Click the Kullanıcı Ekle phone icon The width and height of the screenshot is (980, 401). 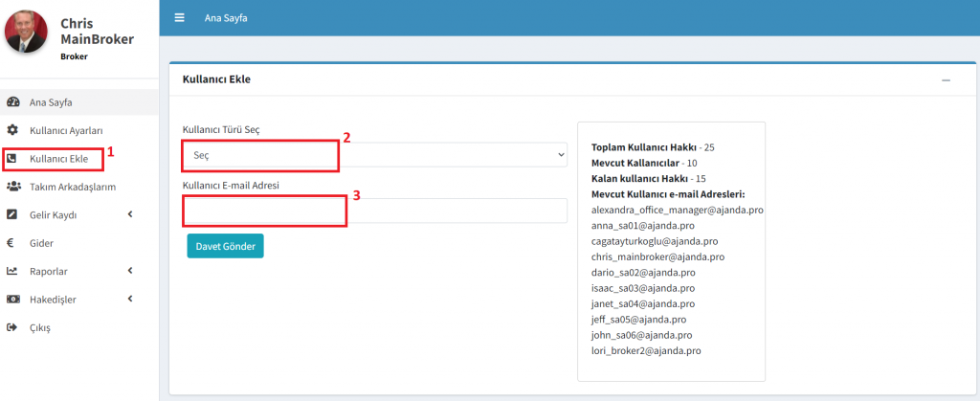(x=12, y=158)
